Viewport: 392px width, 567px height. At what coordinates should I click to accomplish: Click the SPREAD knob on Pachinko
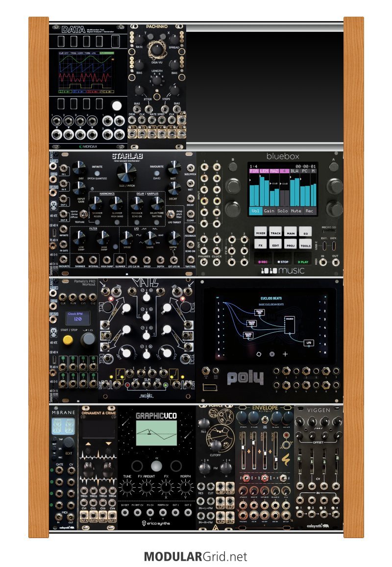click(x=174, y=39)
